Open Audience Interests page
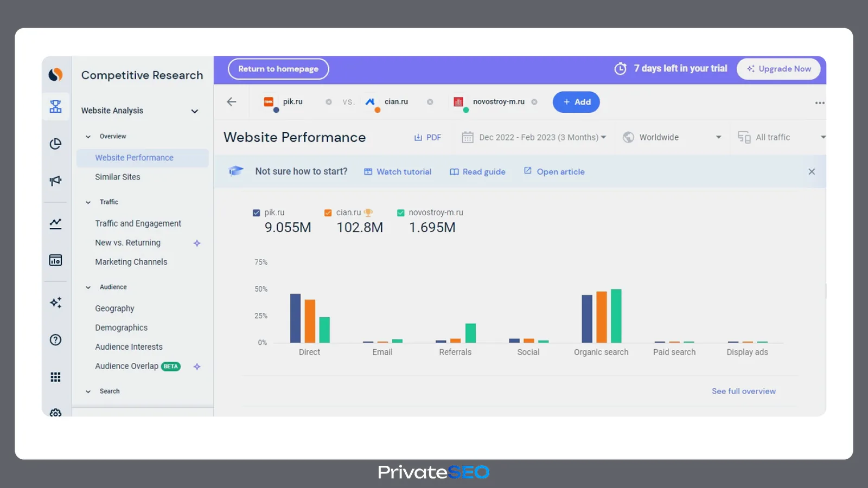Screen dimensions: 868x488 coord(129,347)
